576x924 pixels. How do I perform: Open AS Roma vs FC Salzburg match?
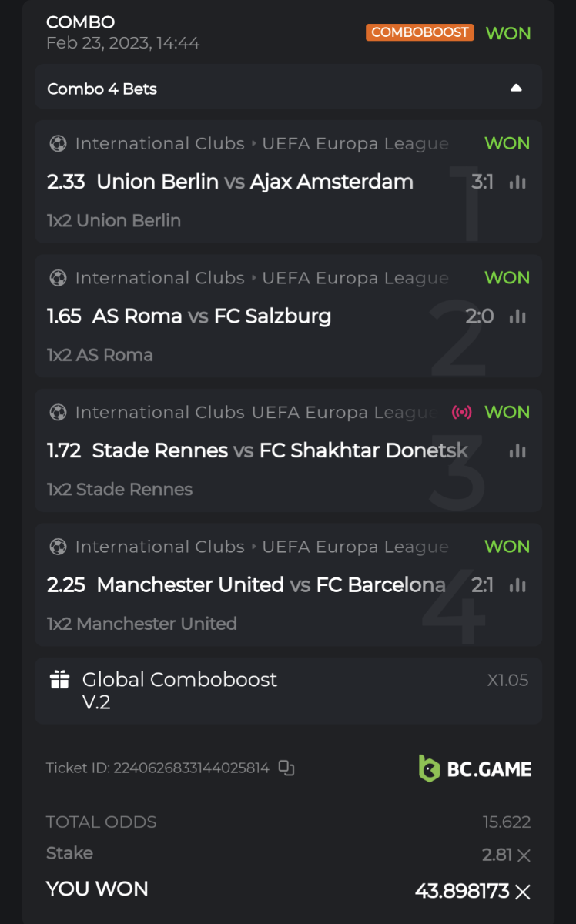(212, 316)
